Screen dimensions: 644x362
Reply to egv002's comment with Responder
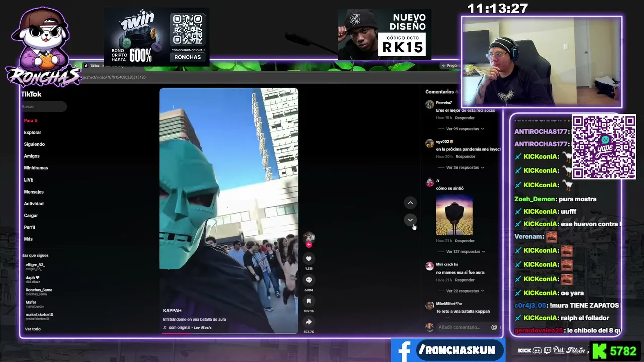pos(465,156)
